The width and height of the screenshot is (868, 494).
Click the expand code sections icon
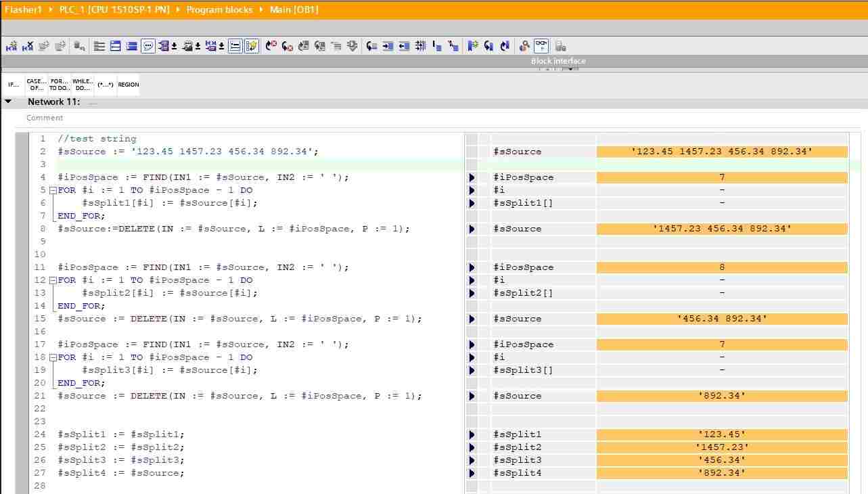pos(437,46)
